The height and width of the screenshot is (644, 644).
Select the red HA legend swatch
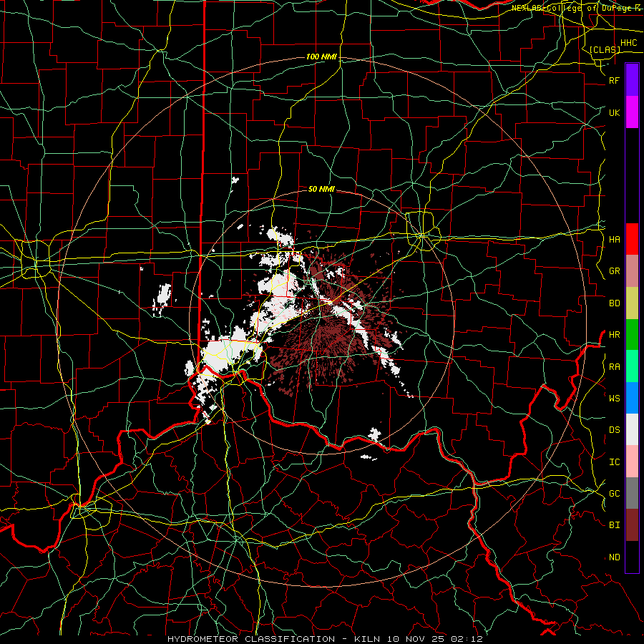(632, 239)
